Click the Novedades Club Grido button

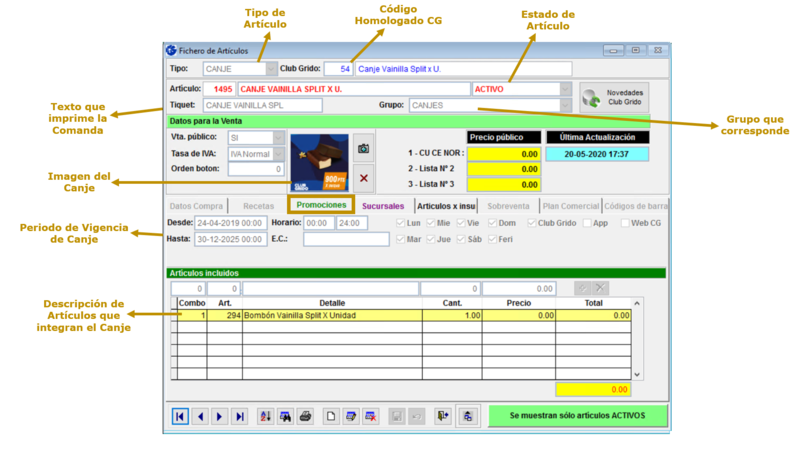613,97
